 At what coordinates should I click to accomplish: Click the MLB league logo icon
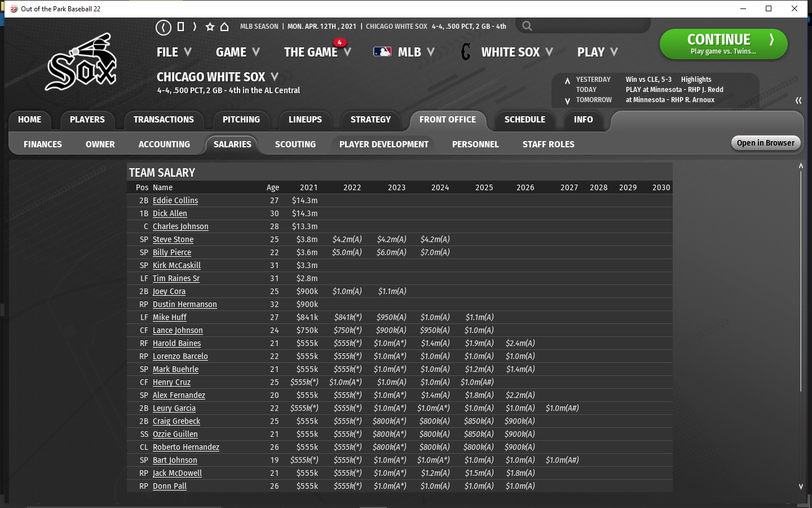coord(382,52)
